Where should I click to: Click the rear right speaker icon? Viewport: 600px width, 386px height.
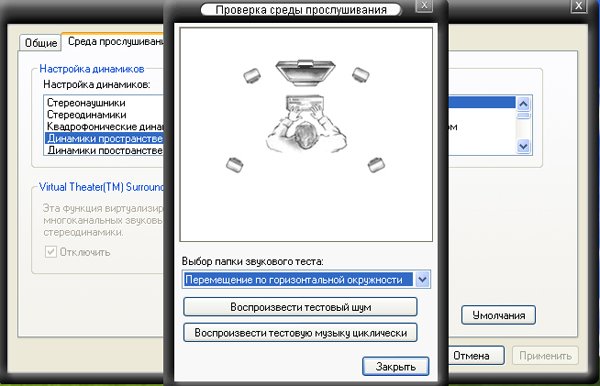pos(377,164)
